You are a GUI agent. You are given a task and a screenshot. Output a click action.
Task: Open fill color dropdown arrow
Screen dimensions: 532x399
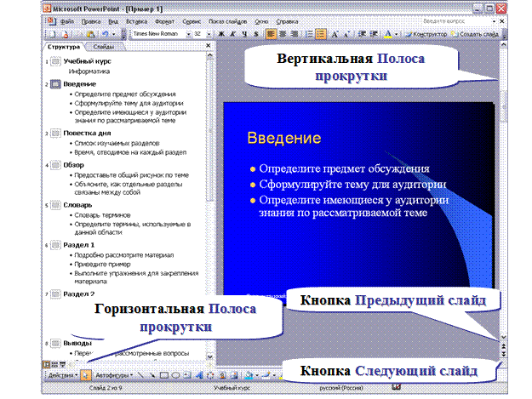tap(257, 376)
